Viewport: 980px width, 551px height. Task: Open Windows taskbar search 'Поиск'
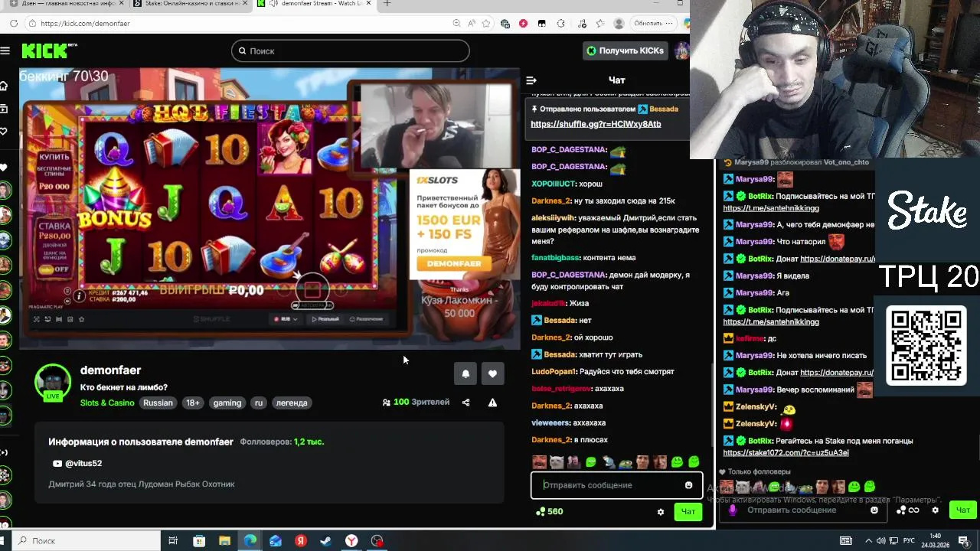click(84, 541)
